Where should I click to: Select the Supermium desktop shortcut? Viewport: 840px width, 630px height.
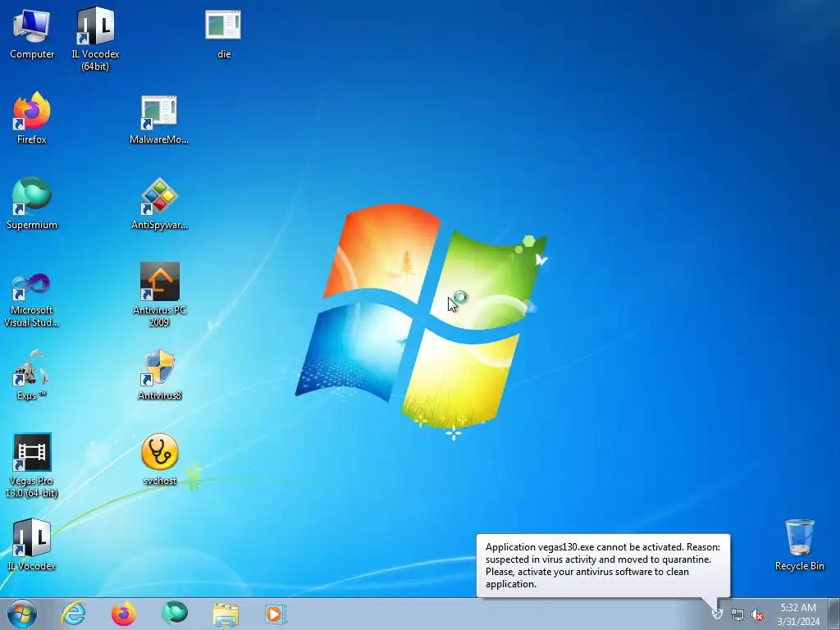pyautogui.click(x=32, y=203)
